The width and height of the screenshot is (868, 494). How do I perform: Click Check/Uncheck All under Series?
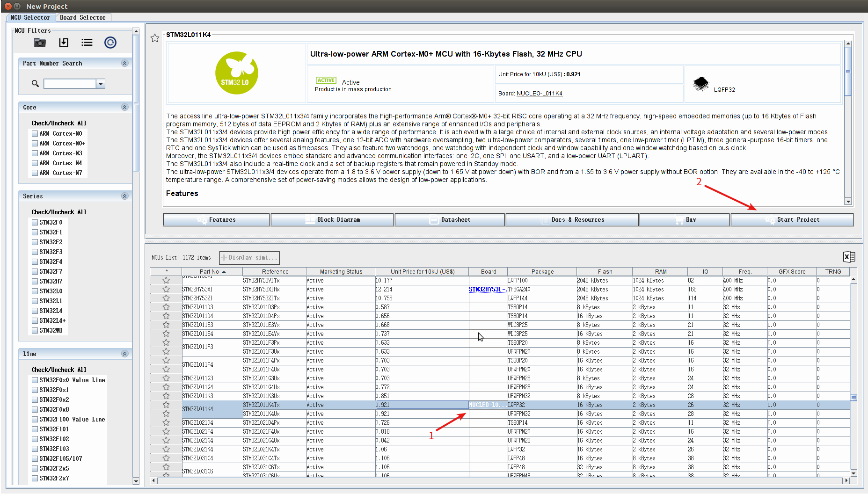pyautogui.click(x=59, y=212)
